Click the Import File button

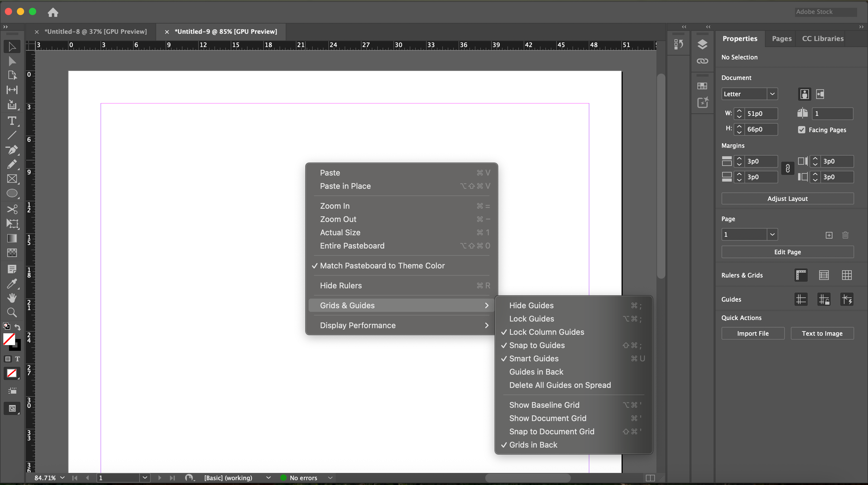pos(753,333)
